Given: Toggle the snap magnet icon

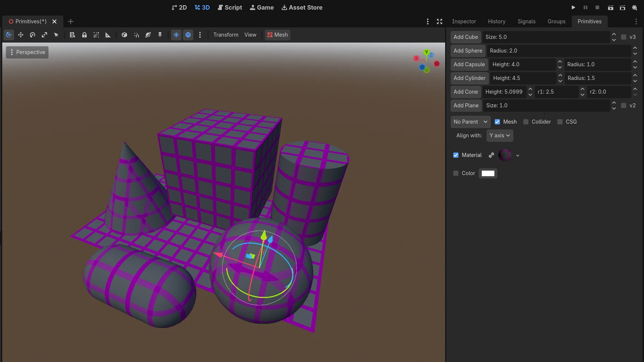Looking at the screenshot, I should coord(136,35).
